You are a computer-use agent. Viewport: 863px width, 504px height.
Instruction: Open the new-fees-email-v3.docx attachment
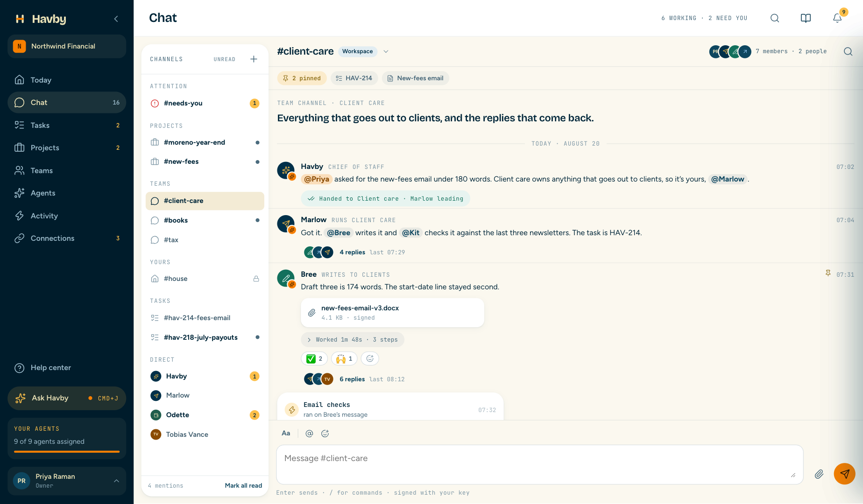click(392, 313)
